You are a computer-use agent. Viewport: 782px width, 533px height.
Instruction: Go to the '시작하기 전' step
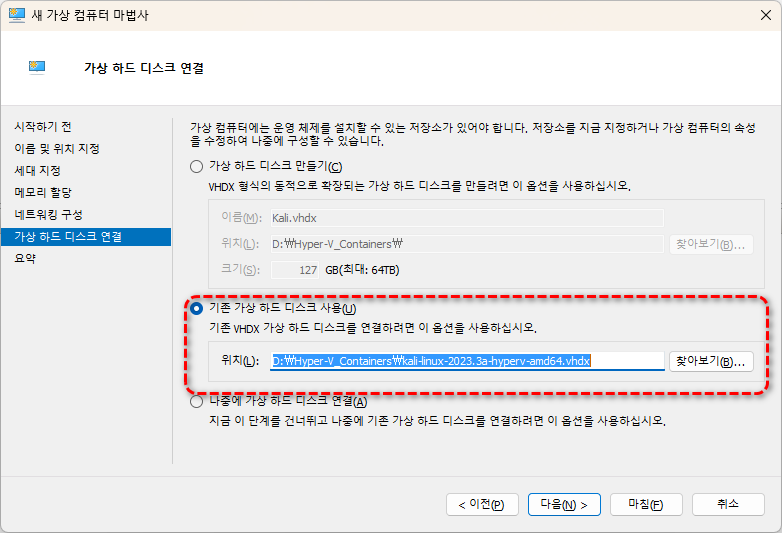(x=43, y=127)
